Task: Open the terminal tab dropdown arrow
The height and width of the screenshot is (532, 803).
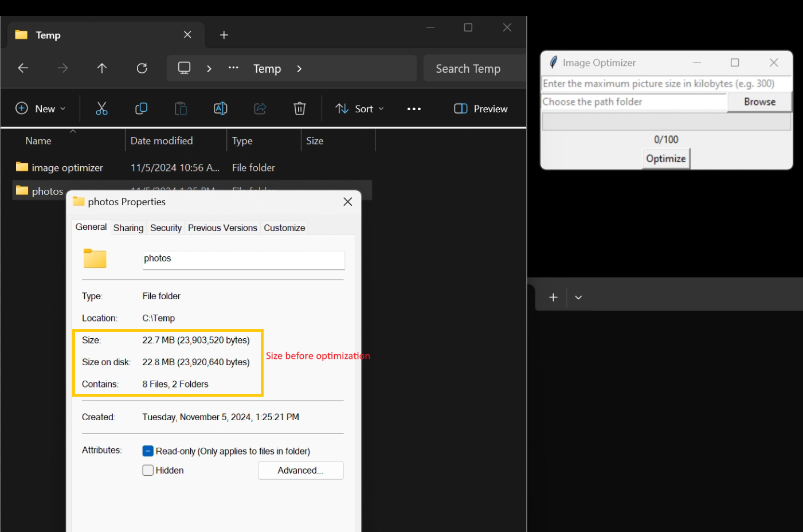Action: pyautogui.click(x=578, y=298)
